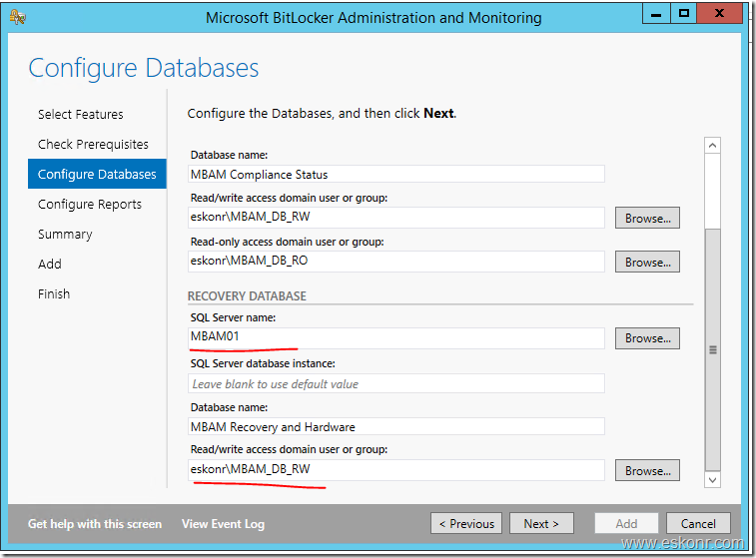This screenshot has width=756, height=558.
Task: Select the Add step in sidebar
Action: tap(50, 265)
